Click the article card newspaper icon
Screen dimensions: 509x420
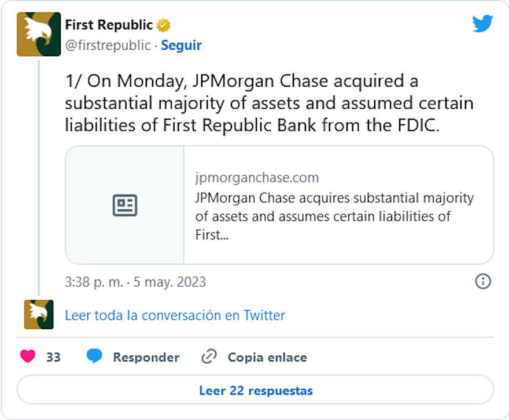[125, 205]
